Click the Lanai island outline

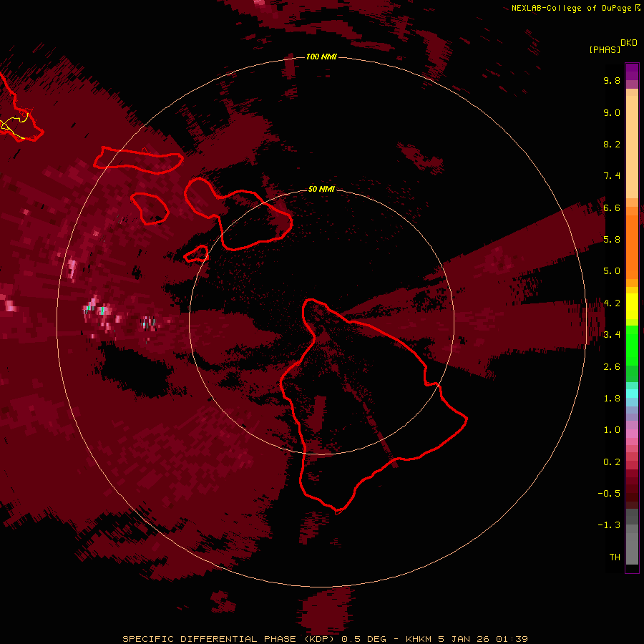pyautogui.click(x=150, y=209)
